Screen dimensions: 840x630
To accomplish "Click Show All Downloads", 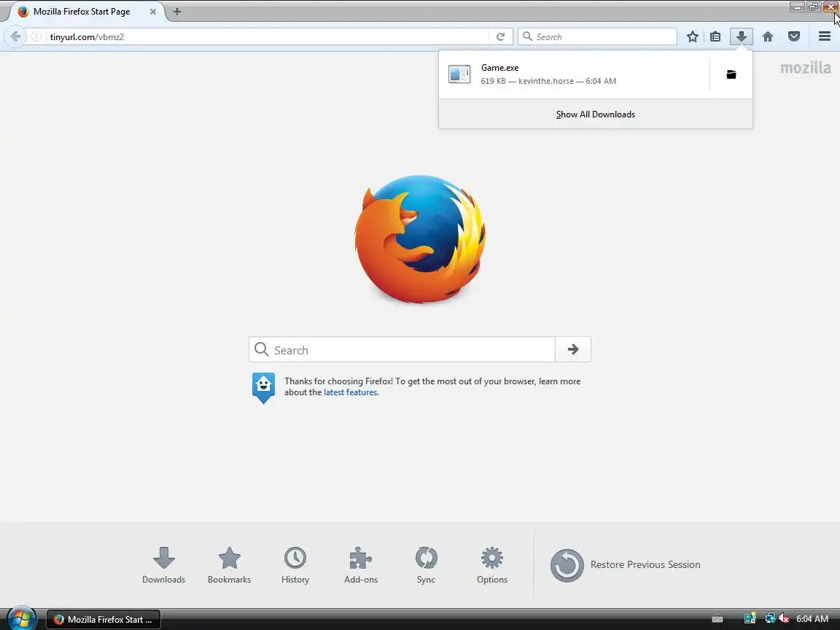I will (x=595, y=114).
